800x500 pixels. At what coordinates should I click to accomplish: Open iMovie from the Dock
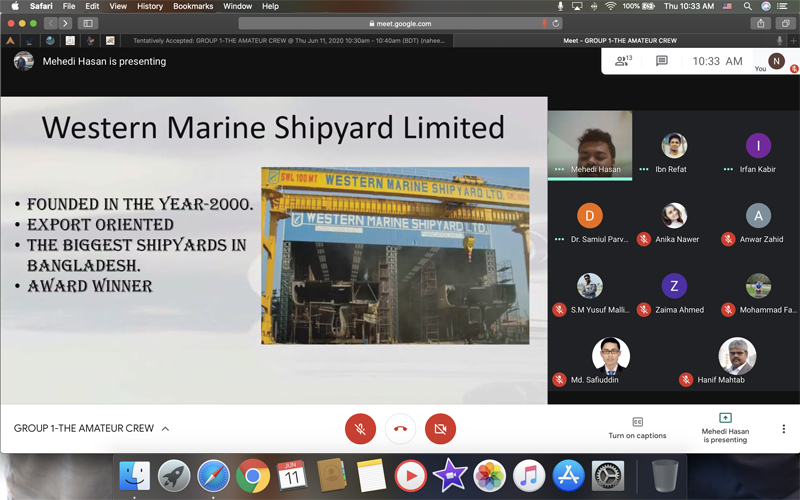tap(450, 476)
